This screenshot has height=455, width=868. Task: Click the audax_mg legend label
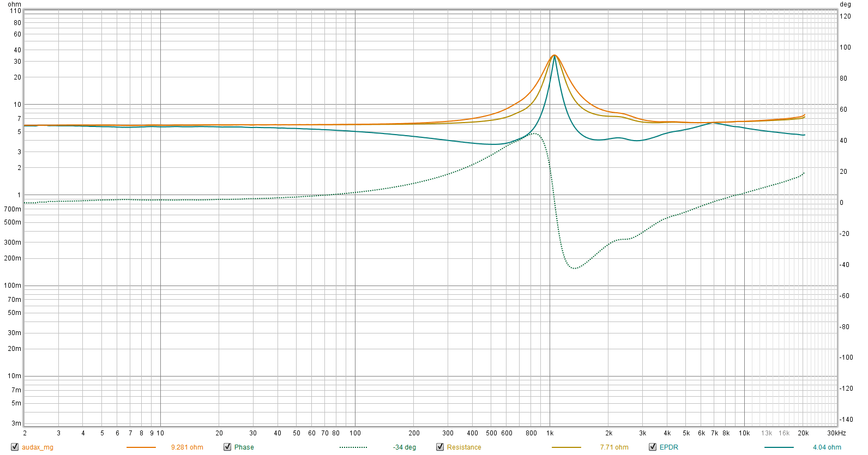(x=38, y=447)
